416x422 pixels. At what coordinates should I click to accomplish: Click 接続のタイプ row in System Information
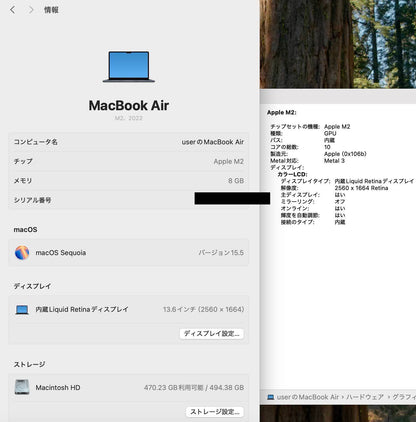click(x=313, y=222)
